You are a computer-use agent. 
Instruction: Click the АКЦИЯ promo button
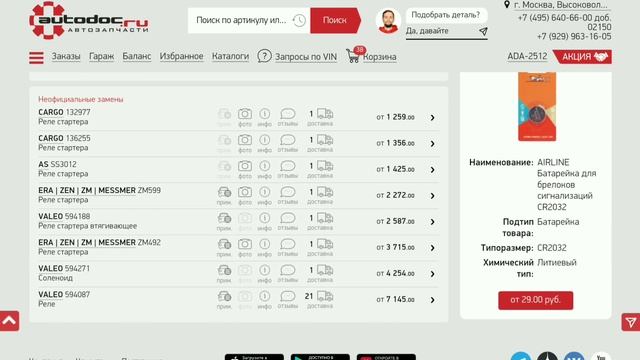tap(583, 57)
